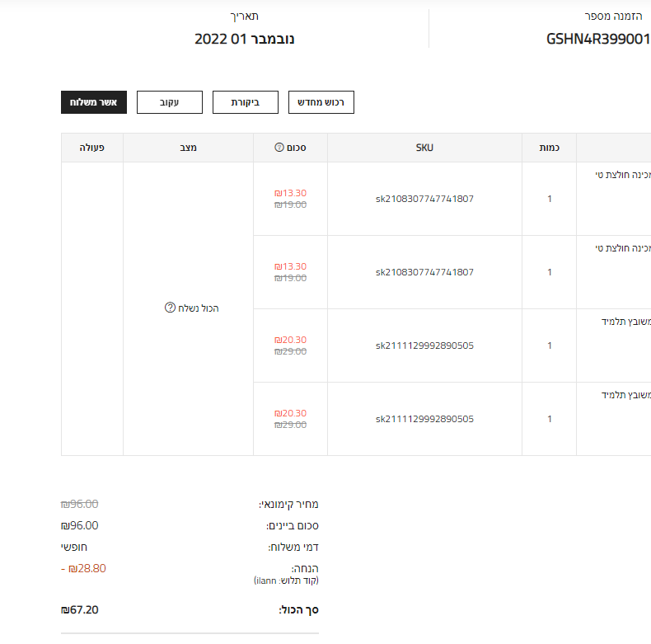Click the order total ₪67.20
The height and width of the screenshot is (644, 651).
80,610
